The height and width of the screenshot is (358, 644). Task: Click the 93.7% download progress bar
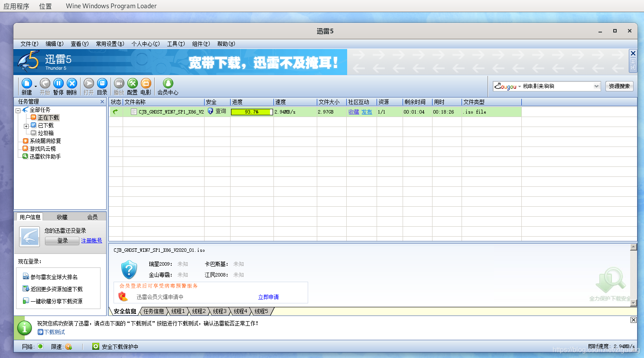251,112
